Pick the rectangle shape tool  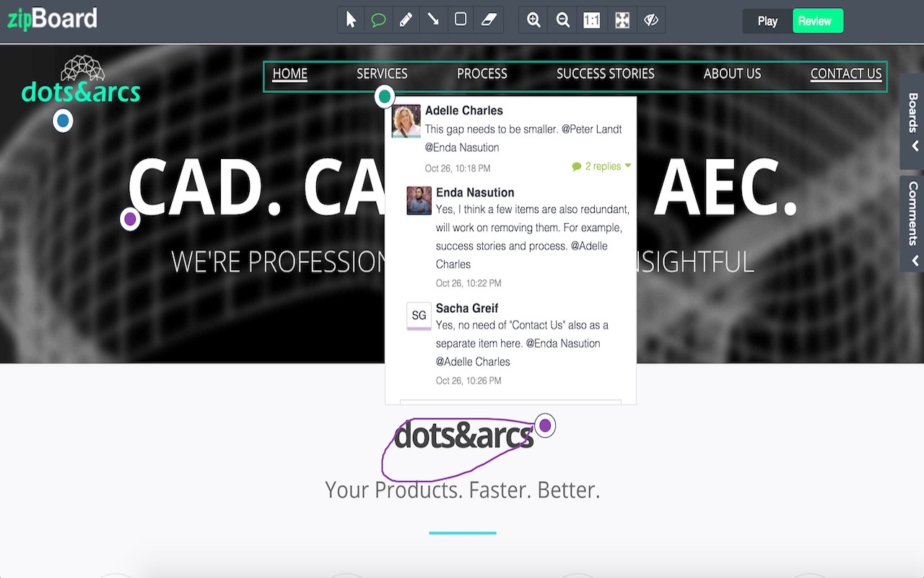461,20
